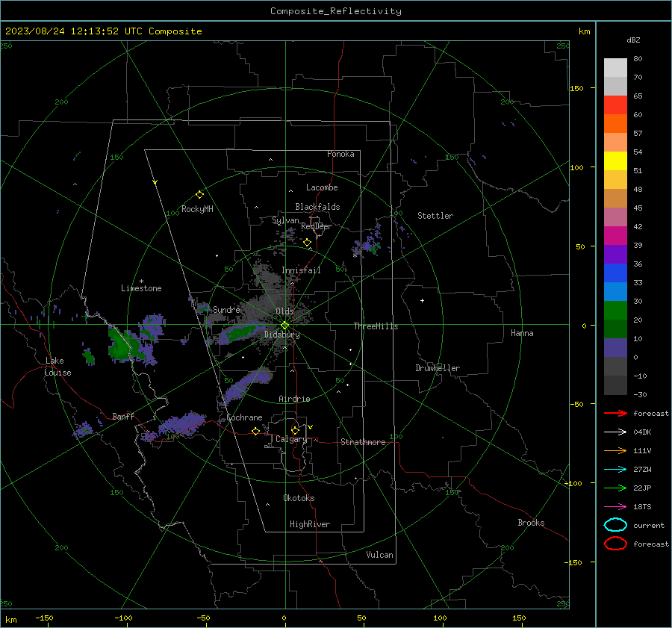This screenshot has width=672, height=628.
Task: Click the Blackfalds city label
Action: 317,207
